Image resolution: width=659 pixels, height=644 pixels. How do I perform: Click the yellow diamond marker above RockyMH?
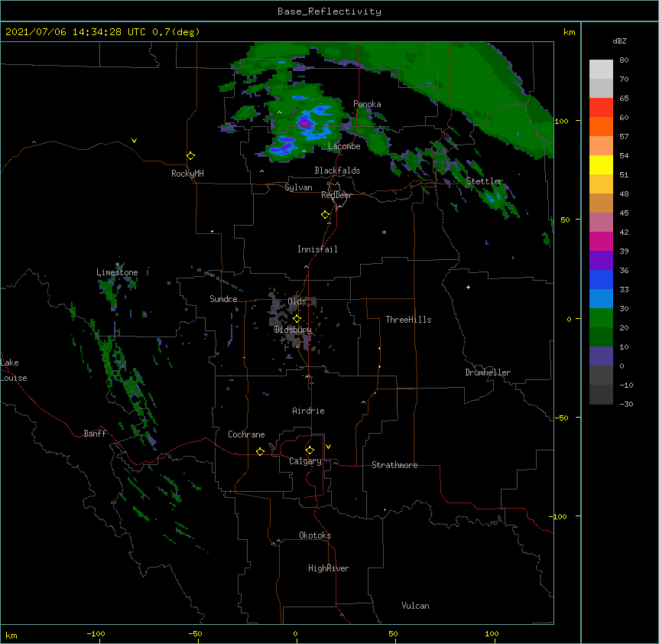coord(191,156)
